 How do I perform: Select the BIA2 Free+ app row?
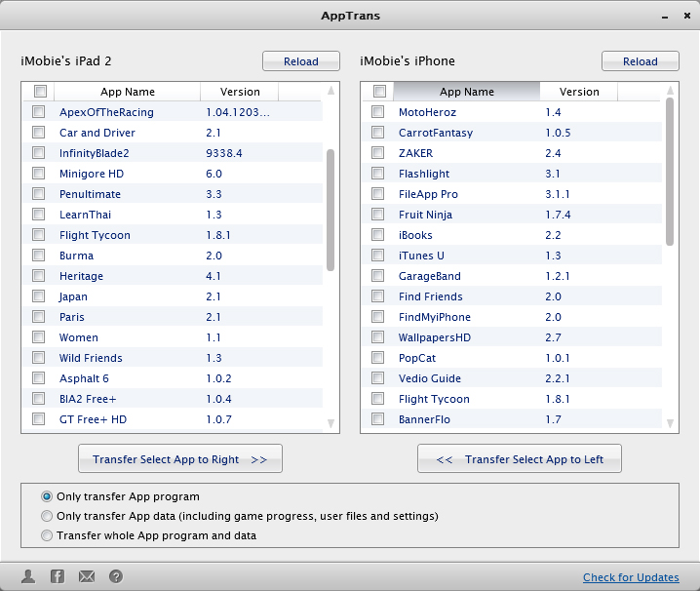coord(173,399)
